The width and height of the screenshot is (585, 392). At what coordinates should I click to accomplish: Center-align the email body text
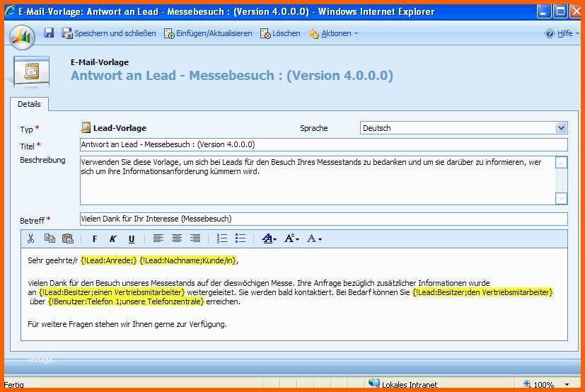click(x=177, y=239)
